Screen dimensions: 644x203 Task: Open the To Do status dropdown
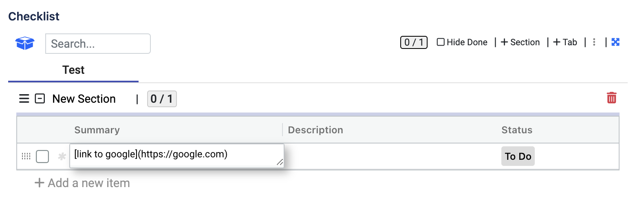point(518,156)
